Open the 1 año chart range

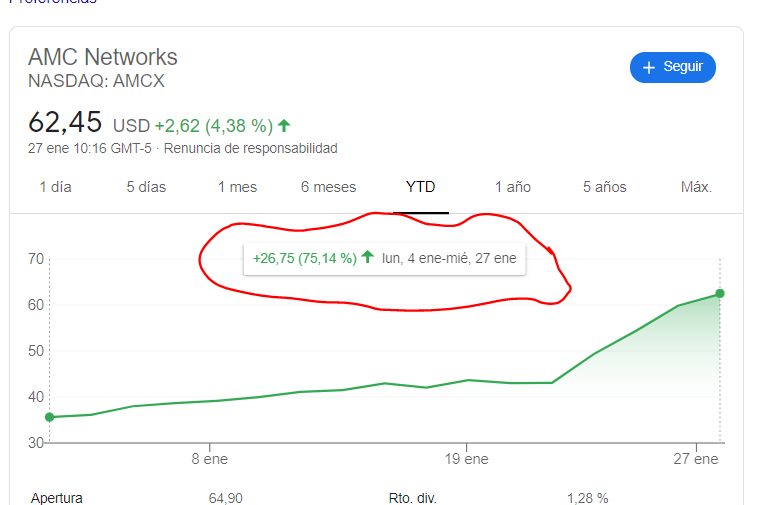point(513,187)
